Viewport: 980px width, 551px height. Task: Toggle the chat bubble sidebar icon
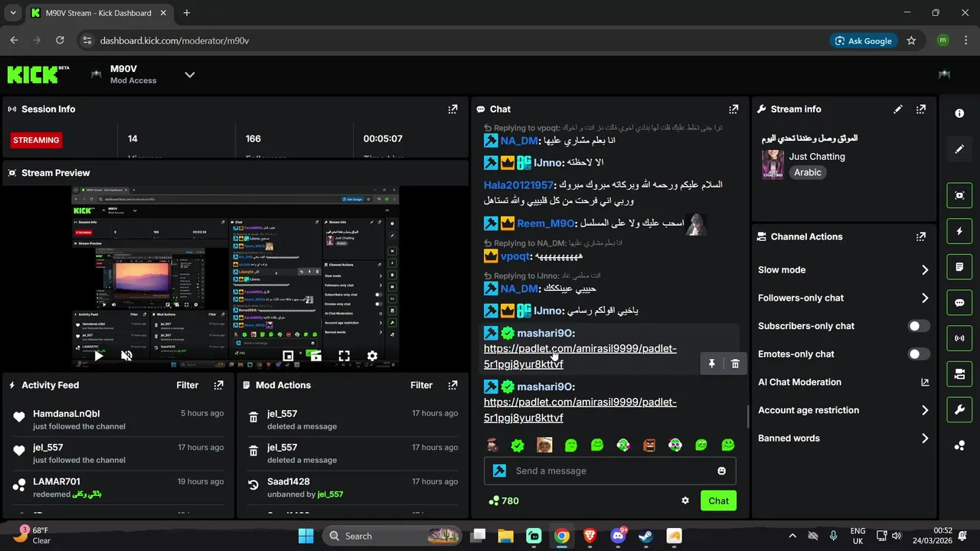(x=959, y=302)
